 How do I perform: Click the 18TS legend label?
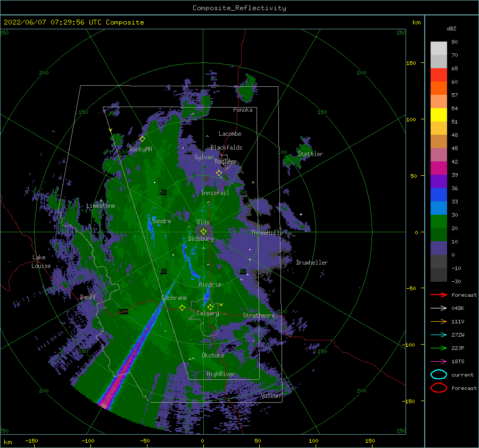click(458, 362)
